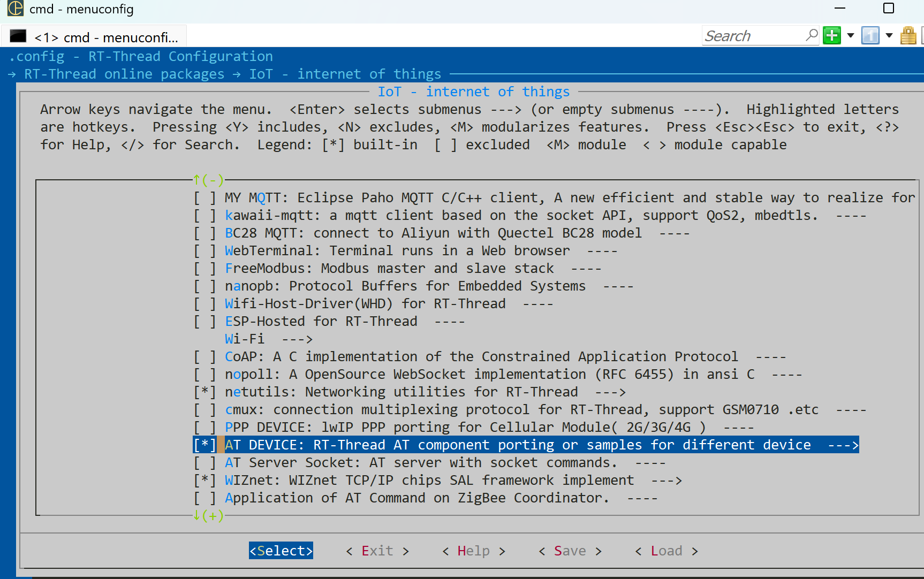Click the 'ESP-Hosted for RT-Thread' row
This screenshot has width=924, height=579.
(x=329, y=322)
